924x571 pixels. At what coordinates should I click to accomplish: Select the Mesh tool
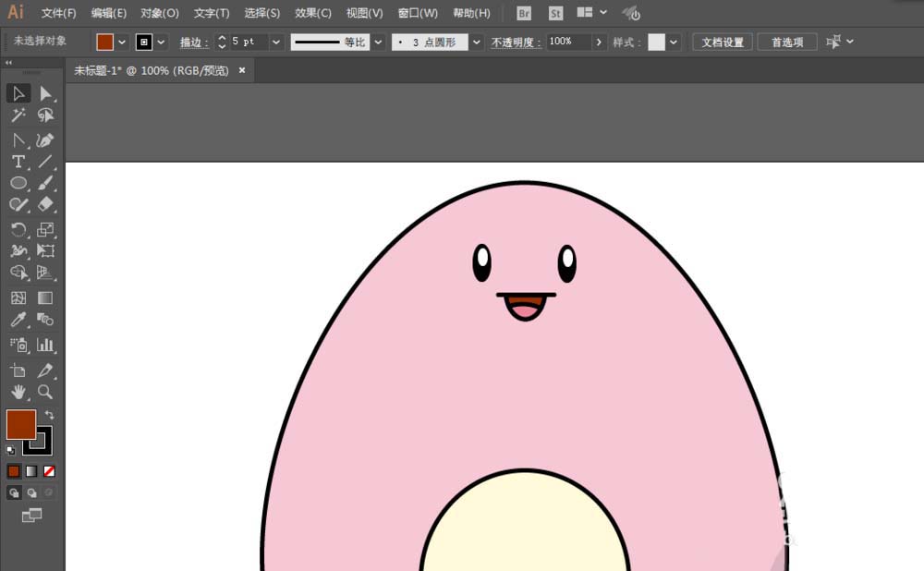(18, 298)
